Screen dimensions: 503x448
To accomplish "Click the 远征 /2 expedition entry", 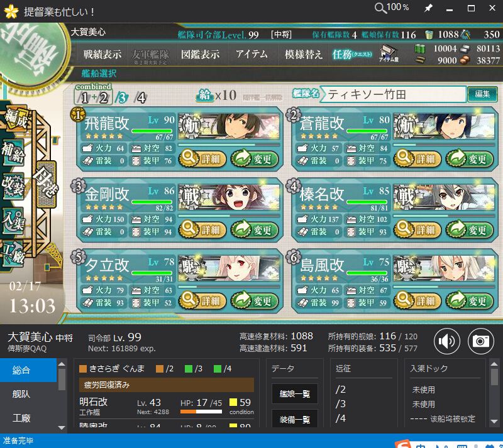I will 341,390.
